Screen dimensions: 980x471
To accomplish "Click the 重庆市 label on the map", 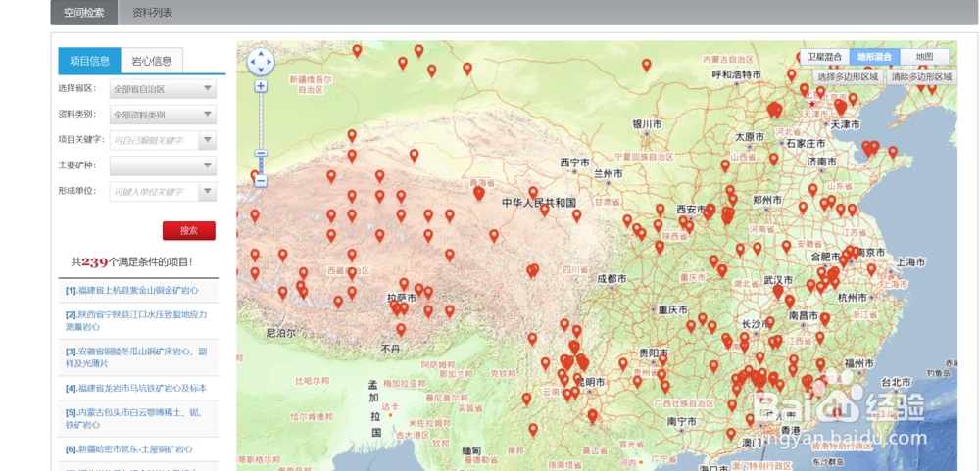I will [673, 309].
